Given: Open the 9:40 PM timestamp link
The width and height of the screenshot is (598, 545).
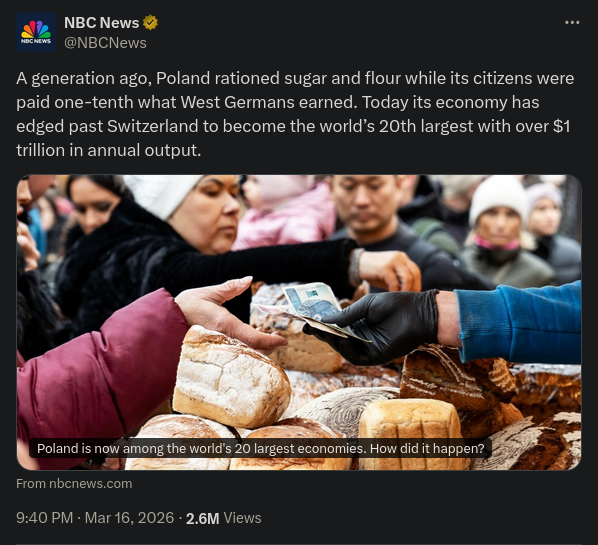Looking at the screenshot, I should pos(44,518).
